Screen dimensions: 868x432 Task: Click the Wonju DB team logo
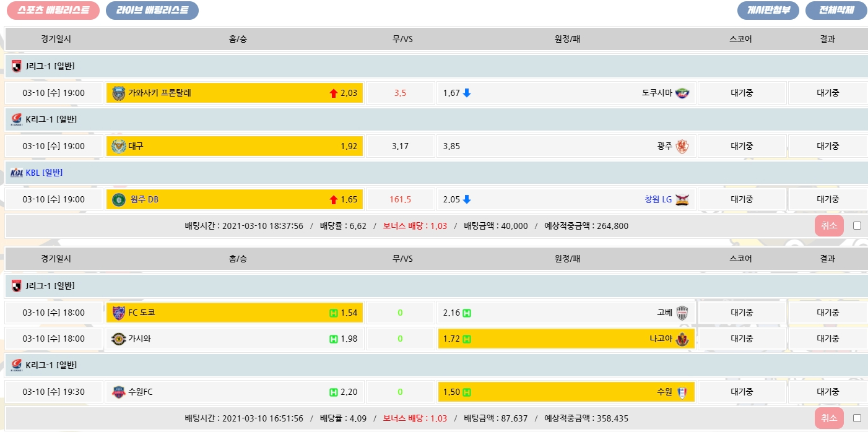(x=118, y=200)
